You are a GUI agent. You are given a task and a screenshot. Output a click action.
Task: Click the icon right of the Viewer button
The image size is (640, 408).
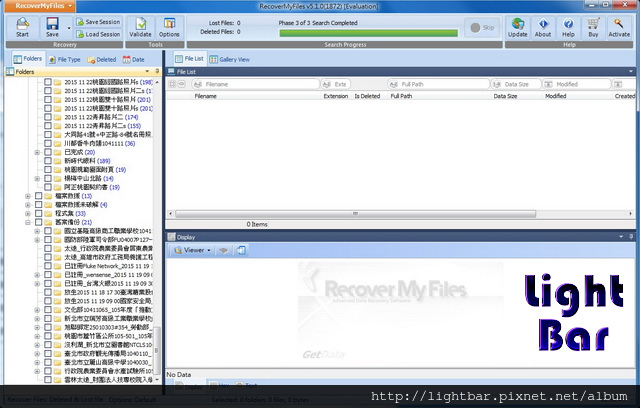223,250
